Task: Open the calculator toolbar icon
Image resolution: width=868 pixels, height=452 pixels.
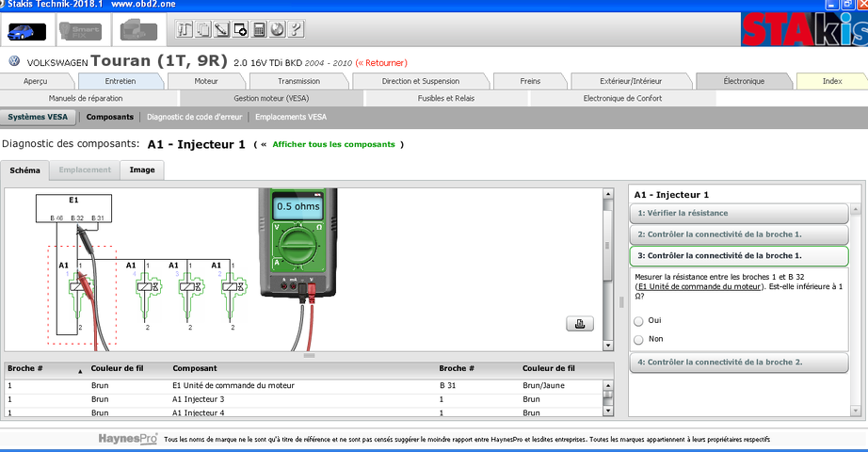Action: click(259, 29)
